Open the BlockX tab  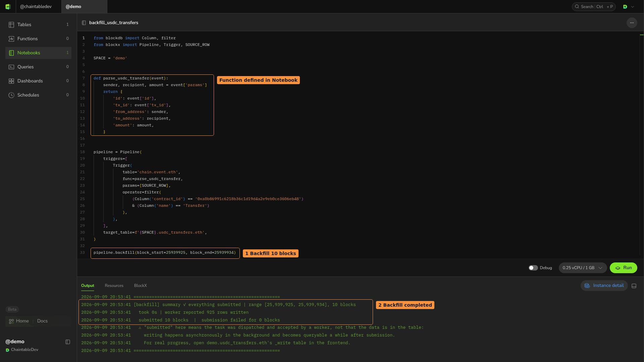tap(141, 286)
